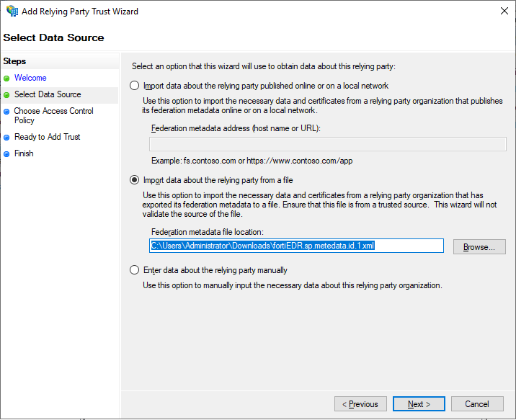Screen dimensions: 516x420
Task: Select the Select Data Source step
Action: pos(48,94)
